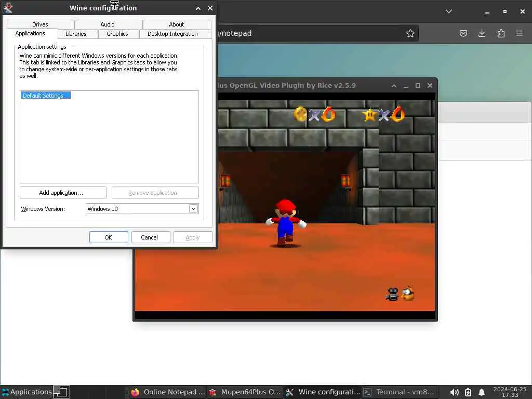Shade the Mupen64Plus window with up arrow
This screenshot has height=399, width=532.
[x=394, y=86]
